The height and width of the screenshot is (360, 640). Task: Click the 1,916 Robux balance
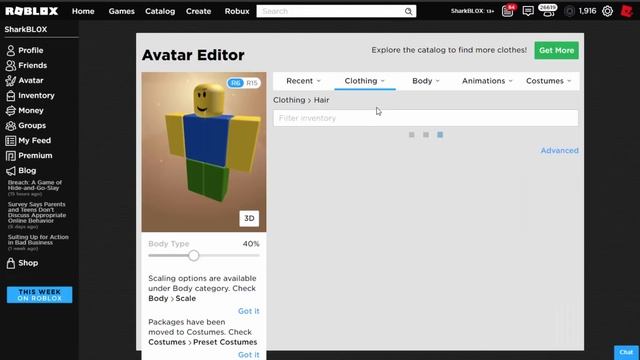pos(587,11)
